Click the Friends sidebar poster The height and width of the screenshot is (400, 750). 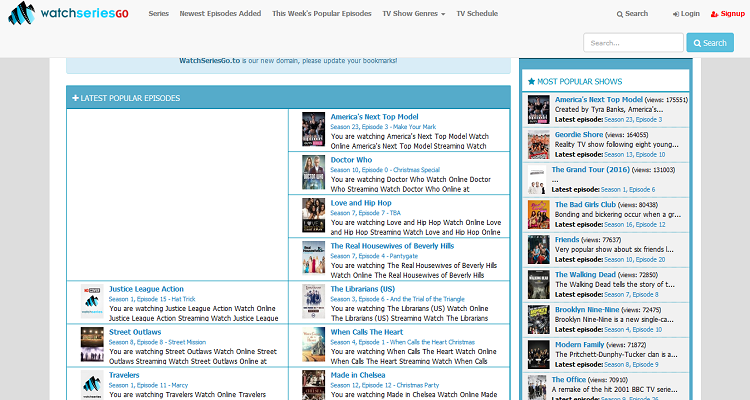point(539,249)
